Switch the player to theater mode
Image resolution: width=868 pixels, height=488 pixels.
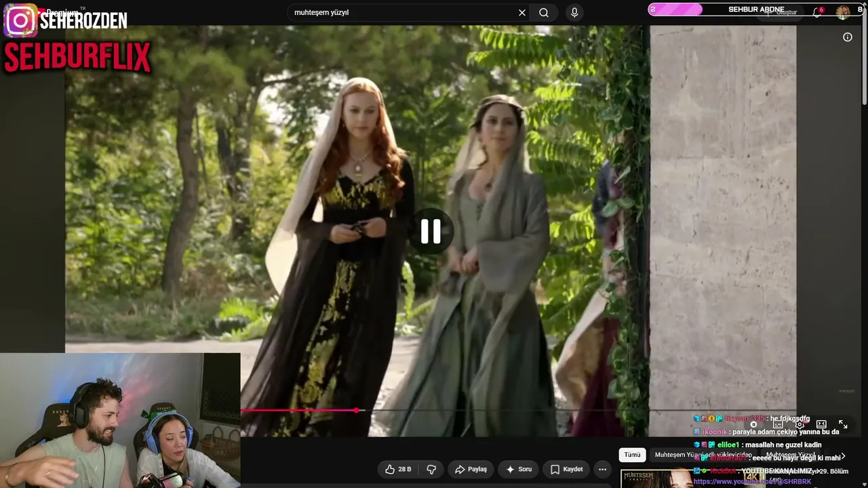821,424
